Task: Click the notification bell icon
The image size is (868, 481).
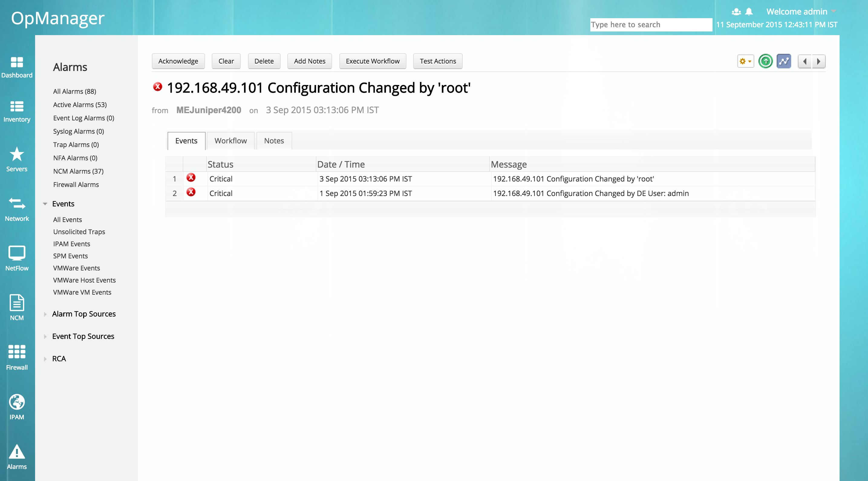Action: [x=749, y=11]
